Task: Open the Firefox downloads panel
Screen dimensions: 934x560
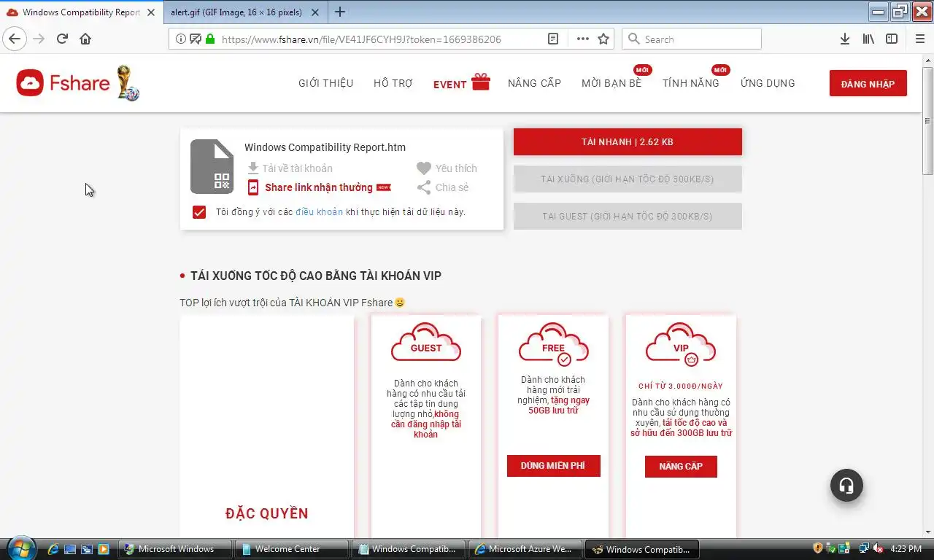Action: (845, 39)
